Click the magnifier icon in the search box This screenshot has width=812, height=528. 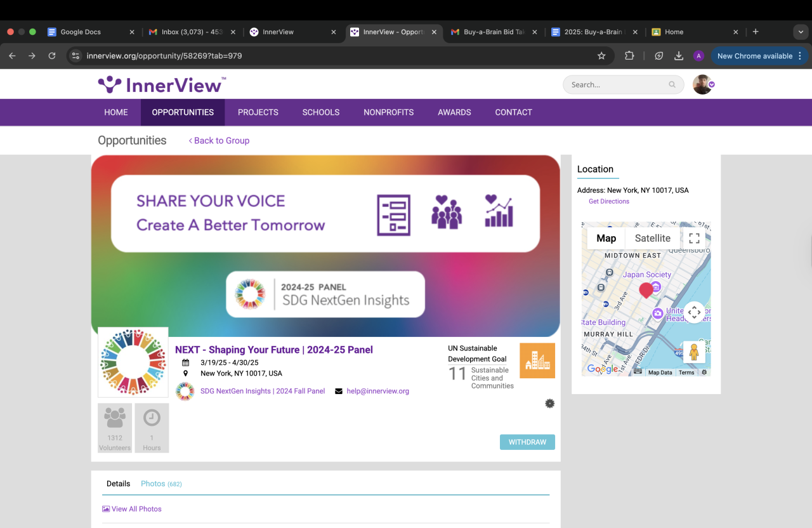coord(672,84)
